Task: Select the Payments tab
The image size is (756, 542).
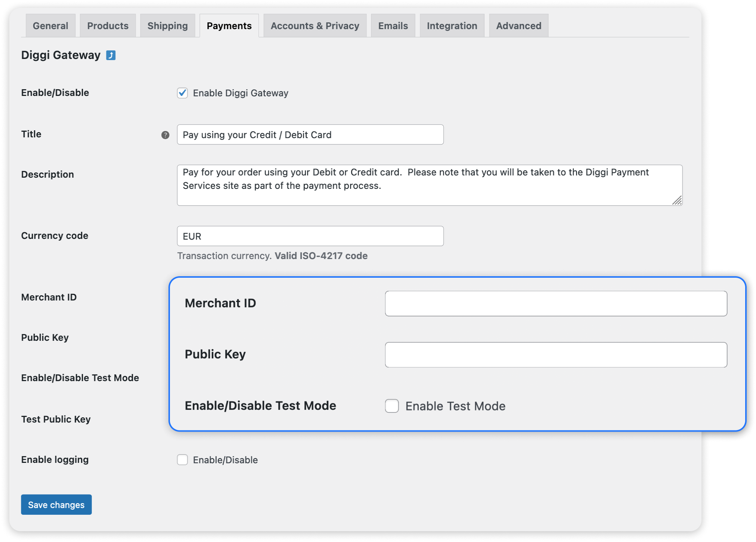Action: click(x=229, y=26)
